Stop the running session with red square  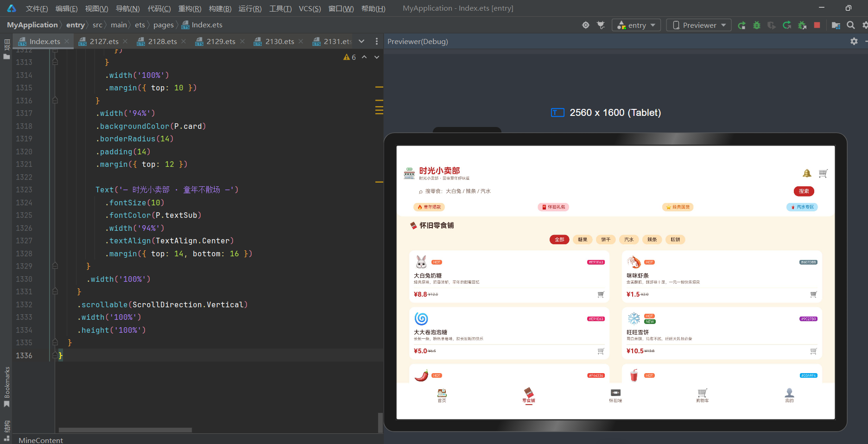coord(817,25)
